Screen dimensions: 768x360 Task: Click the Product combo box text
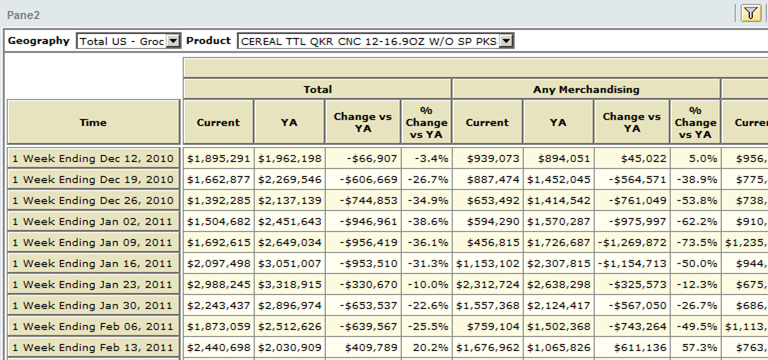[369, 41]
